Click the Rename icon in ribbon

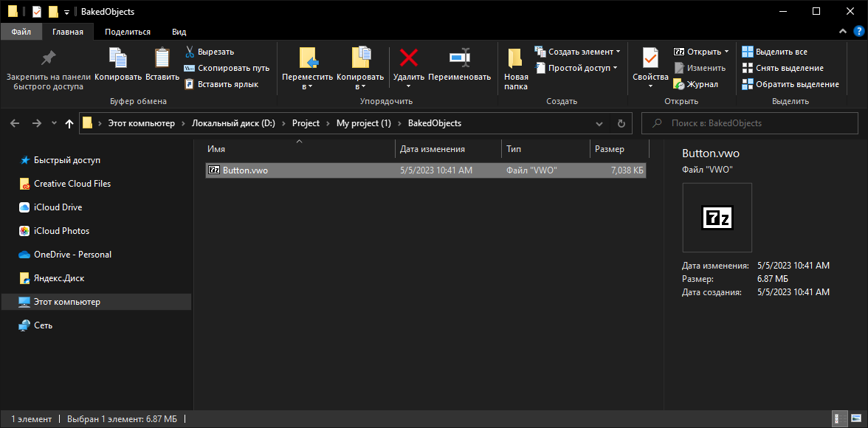[459, 58]
